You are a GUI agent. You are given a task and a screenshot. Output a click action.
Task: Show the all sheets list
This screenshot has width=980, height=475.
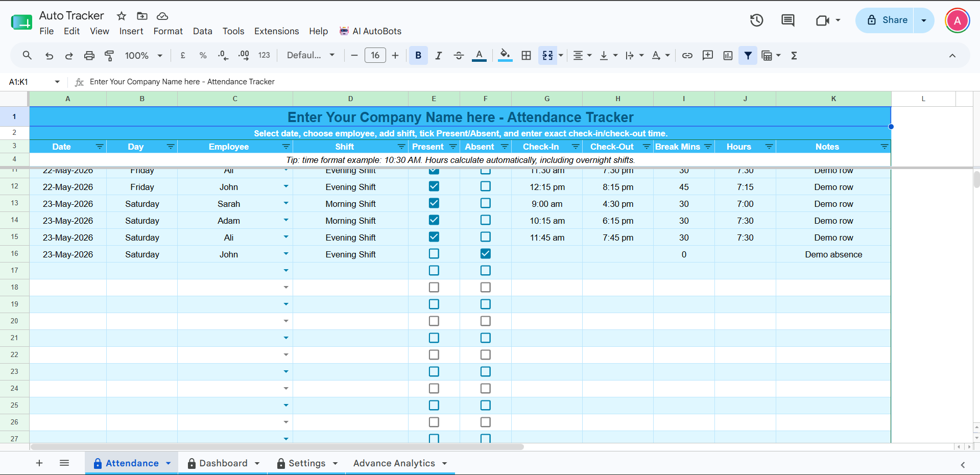tap(64, 463)
